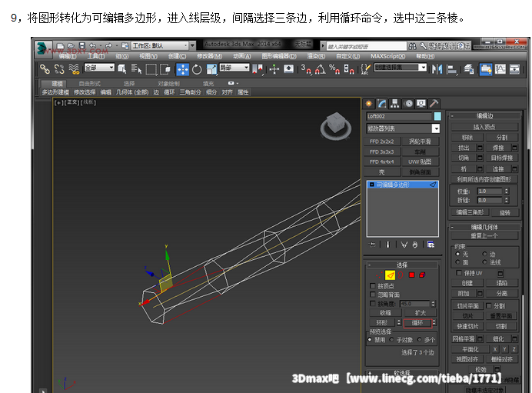Toggle the Percent Snap icon
The width and height of the screenshot is (532, 393).
tap(334, 69)
